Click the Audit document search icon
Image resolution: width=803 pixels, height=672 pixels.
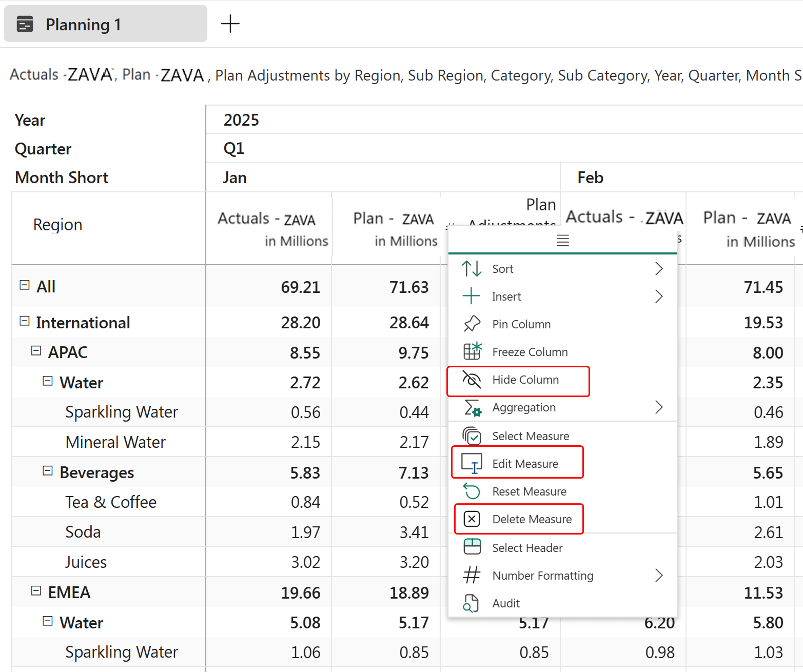pyautogui.click(x=471, y=603)
